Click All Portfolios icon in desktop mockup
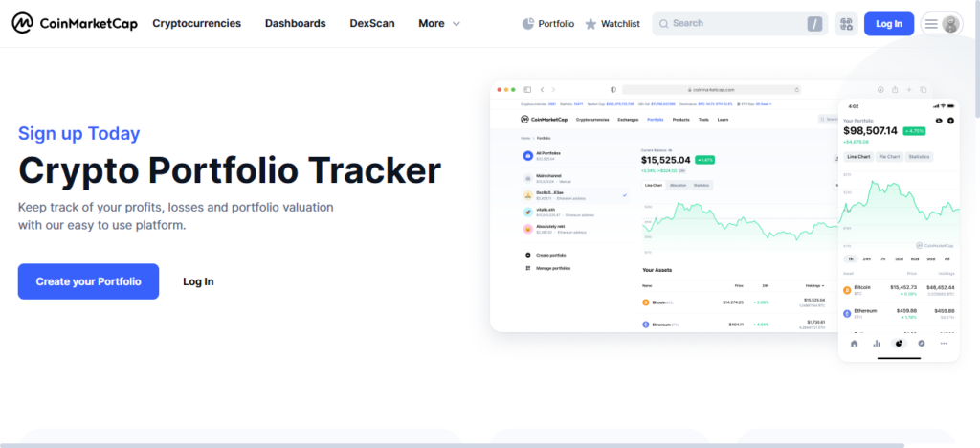The width and height of the screenshot is (980, 448). [527, 155]
